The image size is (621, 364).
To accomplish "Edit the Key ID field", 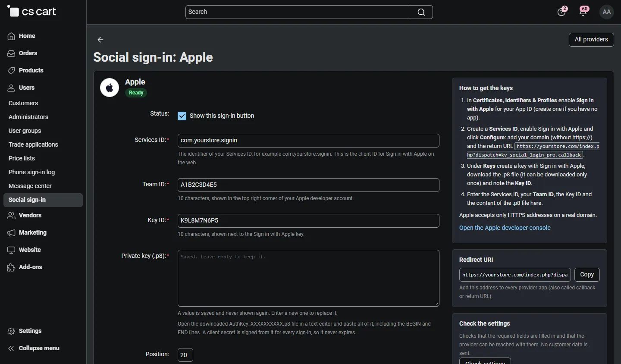I will (308, 221).
